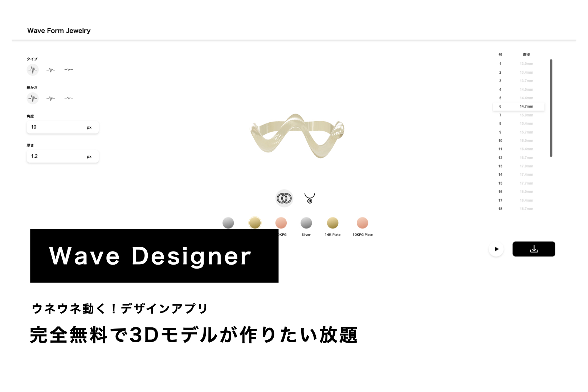
Task: Start the wave animation play button
Action: tap(496, 249)
